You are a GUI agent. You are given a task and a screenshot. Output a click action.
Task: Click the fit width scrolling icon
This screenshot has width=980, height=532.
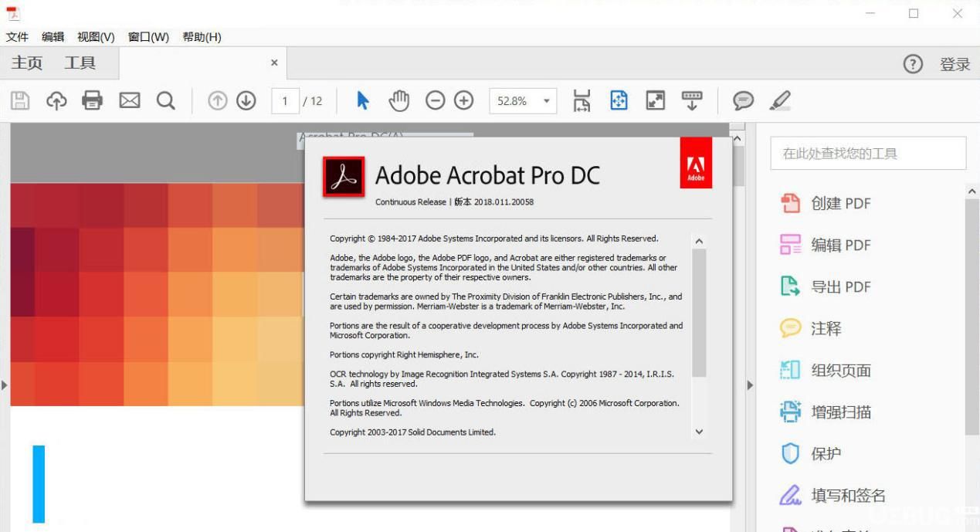[x=582, y=100]
